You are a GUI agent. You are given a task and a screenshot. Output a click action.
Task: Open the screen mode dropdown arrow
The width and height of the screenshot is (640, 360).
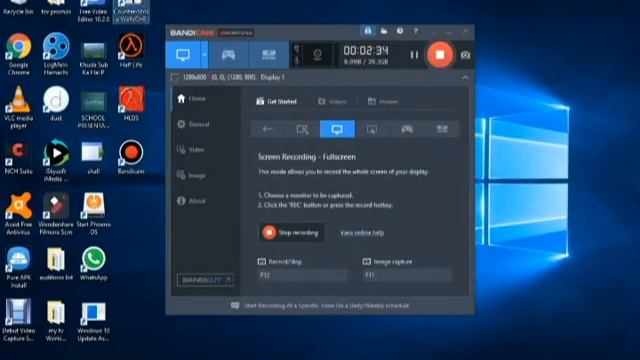tap(204, 55)
